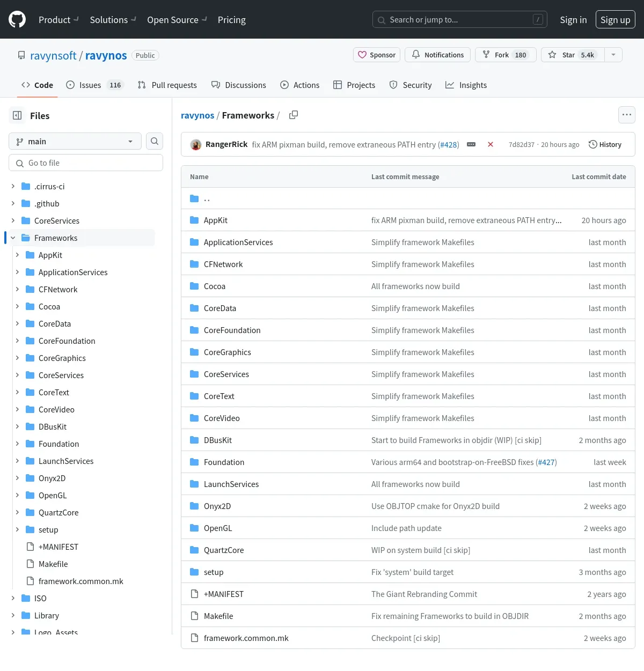Open the QuartzCore folder in table

tap(224, 550)
